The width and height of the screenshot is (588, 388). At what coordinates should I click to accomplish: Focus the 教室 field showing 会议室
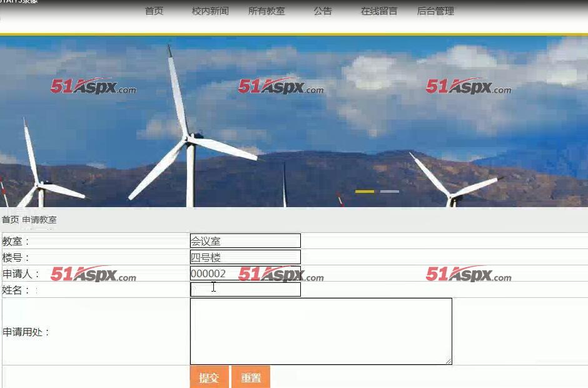point(245,241)
